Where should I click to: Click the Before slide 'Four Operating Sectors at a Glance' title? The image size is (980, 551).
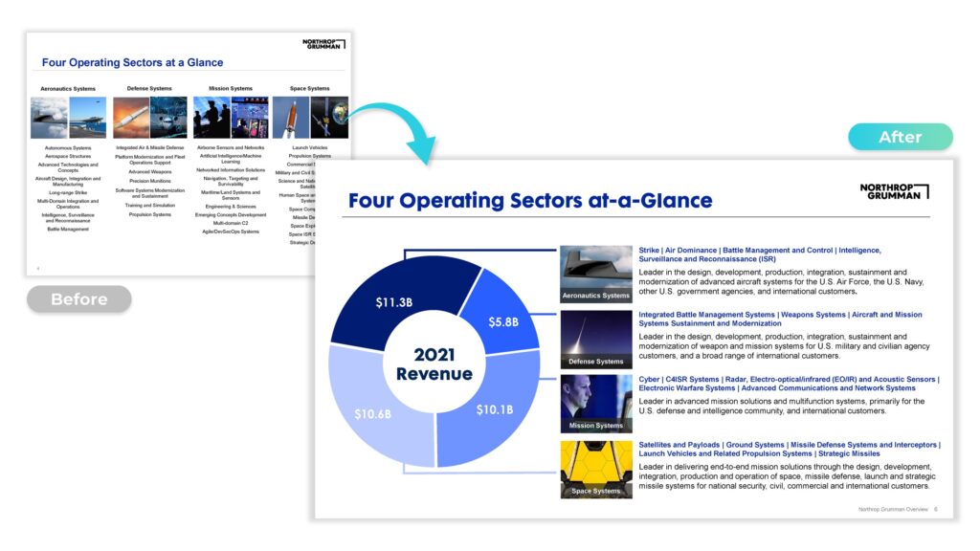(x=132, y=62)
